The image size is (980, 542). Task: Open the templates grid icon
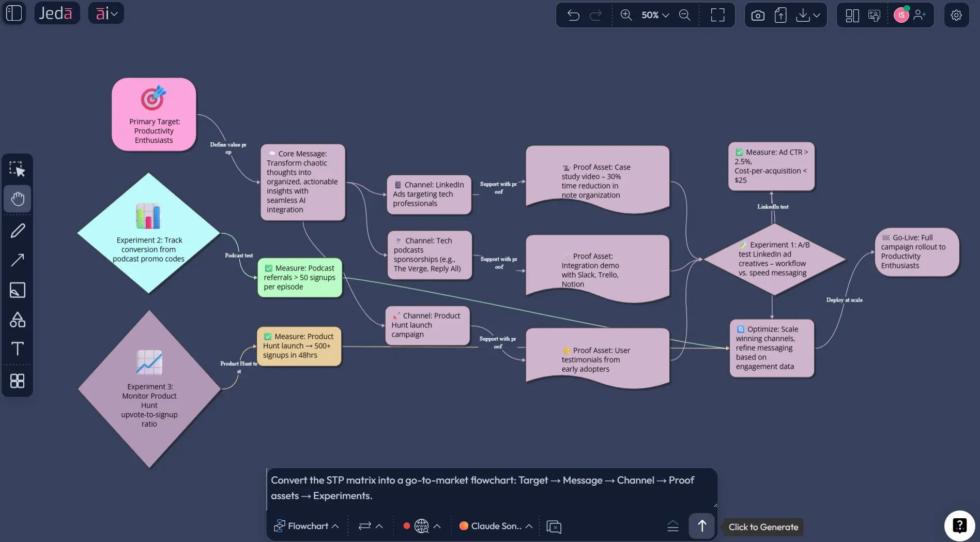(x=17, y=381)
